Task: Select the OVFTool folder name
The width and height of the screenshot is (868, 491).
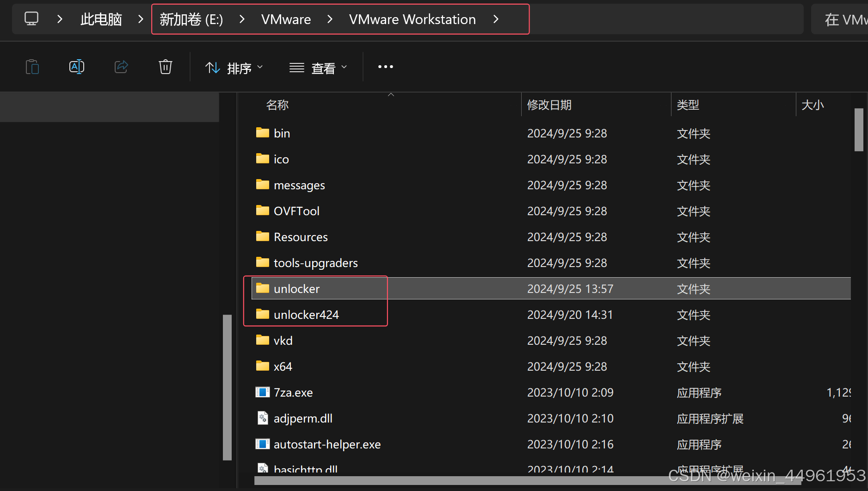Action: tap(296, 211)
